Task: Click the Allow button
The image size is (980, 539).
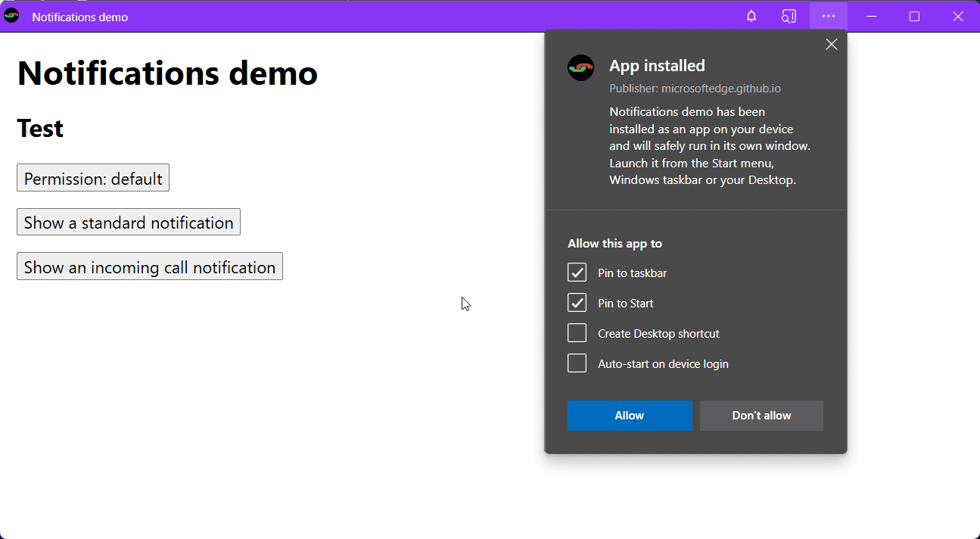Action: click(630, 416)
